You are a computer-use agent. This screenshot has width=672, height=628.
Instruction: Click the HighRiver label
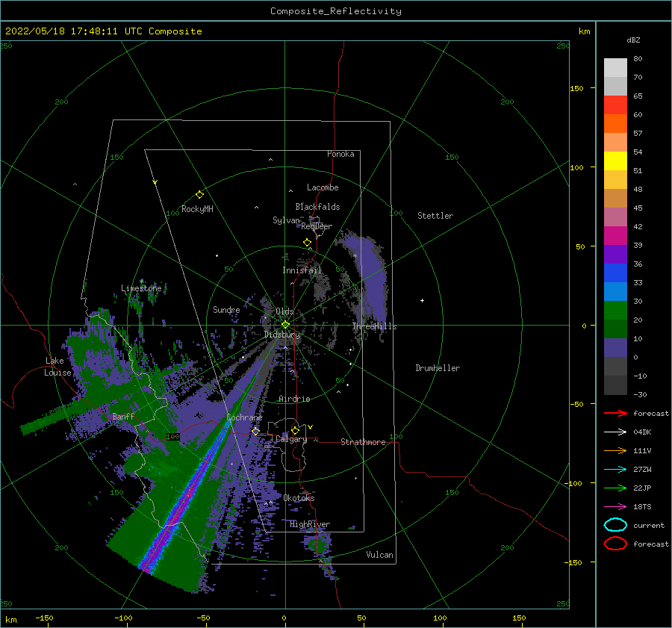310,524
